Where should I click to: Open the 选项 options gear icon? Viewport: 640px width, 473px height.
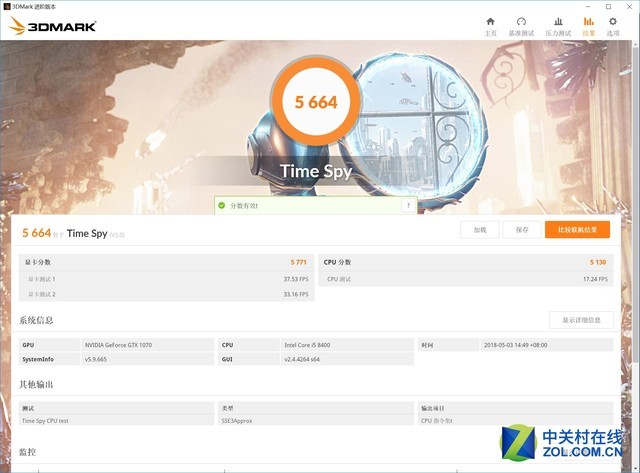[x=613, y=22]
